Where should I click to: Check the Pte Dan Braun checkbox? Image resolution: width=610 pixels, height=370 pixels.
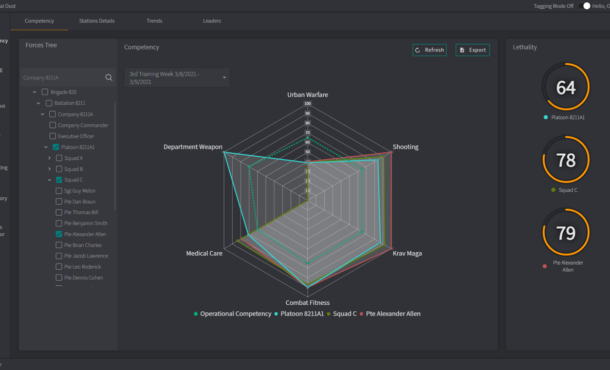pyautogui.click(x=59, y=202)
